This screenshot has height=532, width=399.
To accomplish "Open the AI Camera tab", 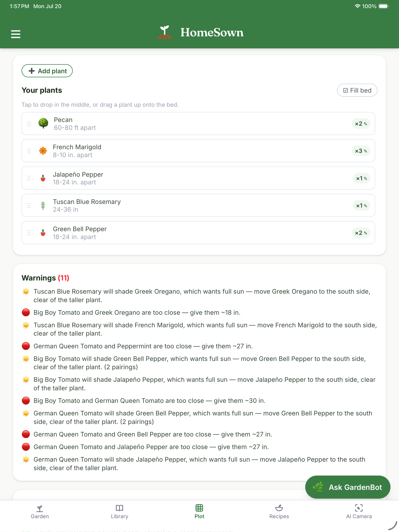I will [x=359, y=512].
